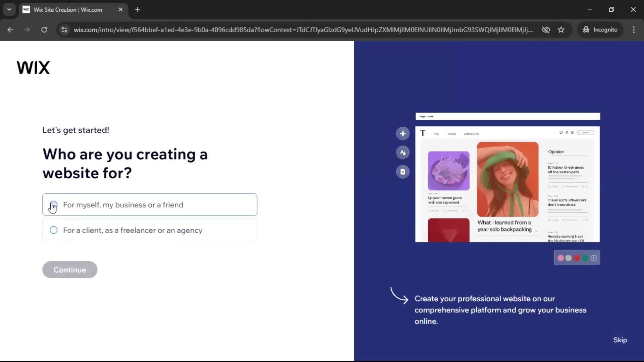
Task: Click the page document icon in preview
Action: [x=403, y=172]
